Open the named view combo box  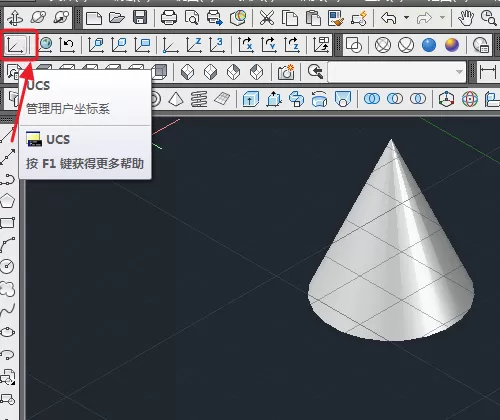click(x=397, y=72)
